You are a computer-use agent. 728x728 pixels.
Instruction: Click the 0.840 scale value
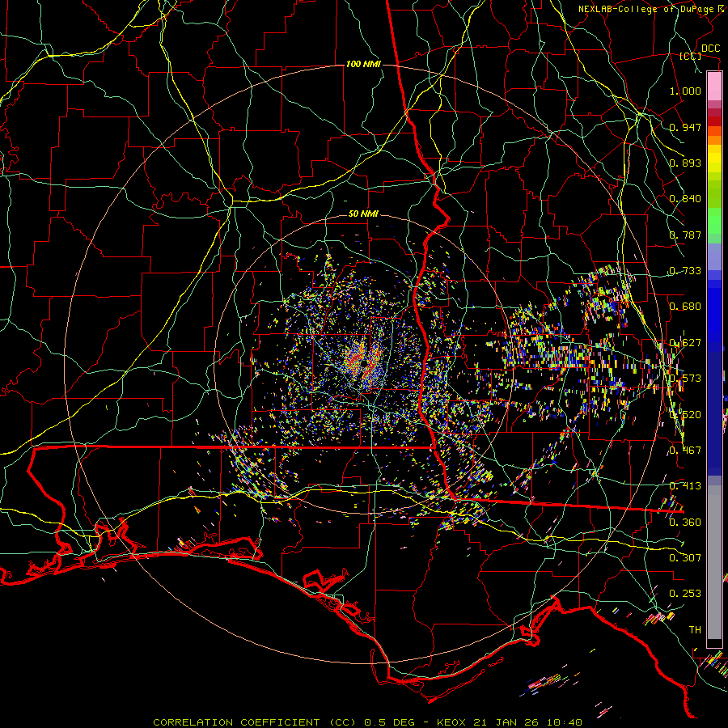[x=685, y=199]
